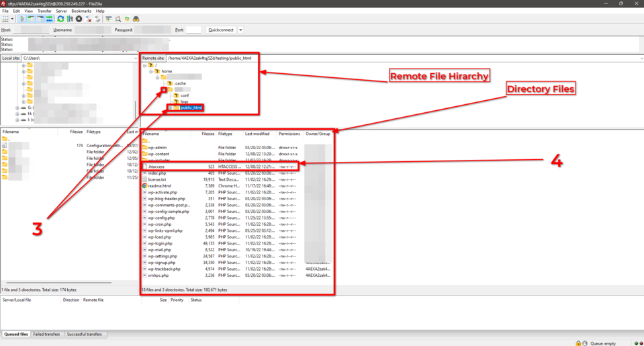Image resolution: width=644 pixels, height=346 pixels.
Task: Sort remote files by Permissions column
Action: (x=289, y=134)
